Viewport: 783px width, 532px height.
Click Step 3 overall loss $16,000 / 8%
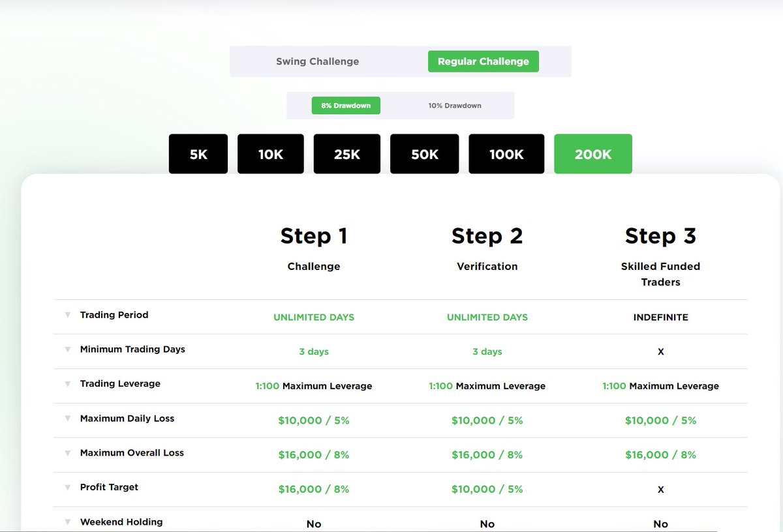tap(660, 455)
